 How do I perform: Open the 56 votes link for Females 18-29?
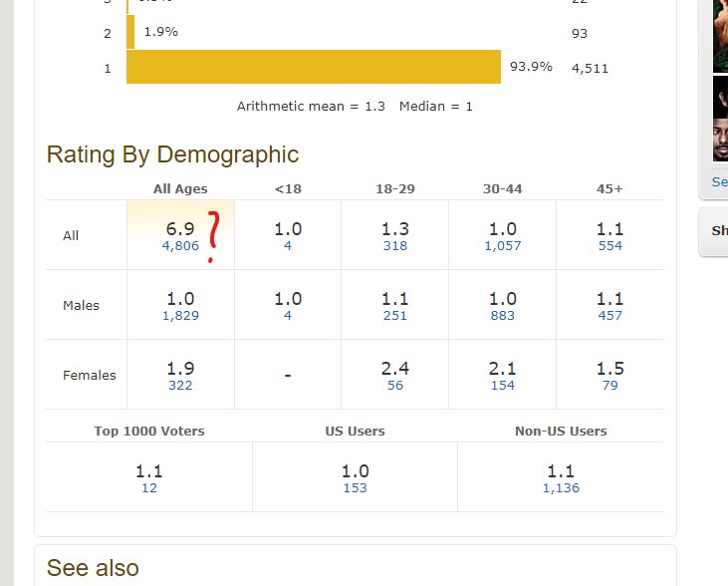pyautogui.click(x=395, y=386)
